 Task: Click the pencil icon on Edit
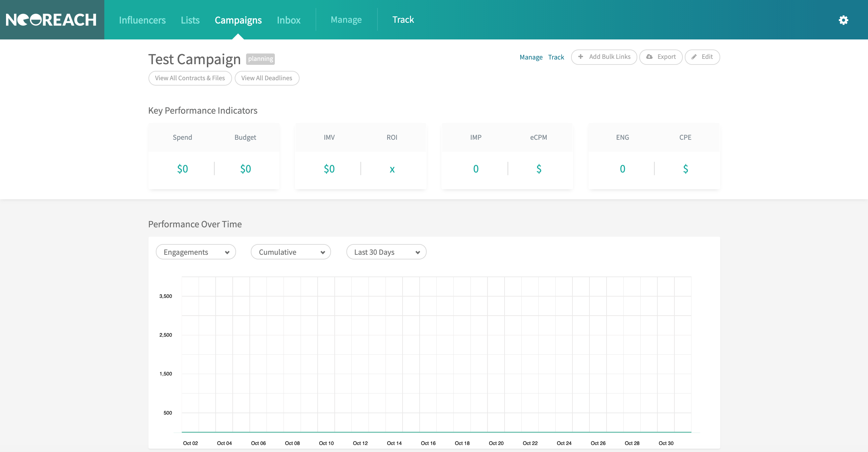(694, 57)
